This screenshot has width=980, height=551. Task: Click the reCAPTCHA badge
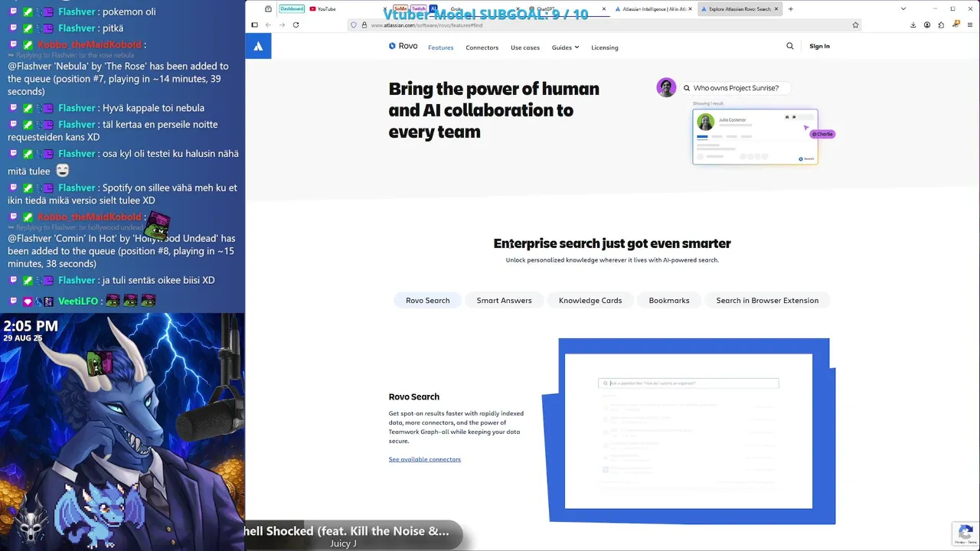[x=965, y=533]
